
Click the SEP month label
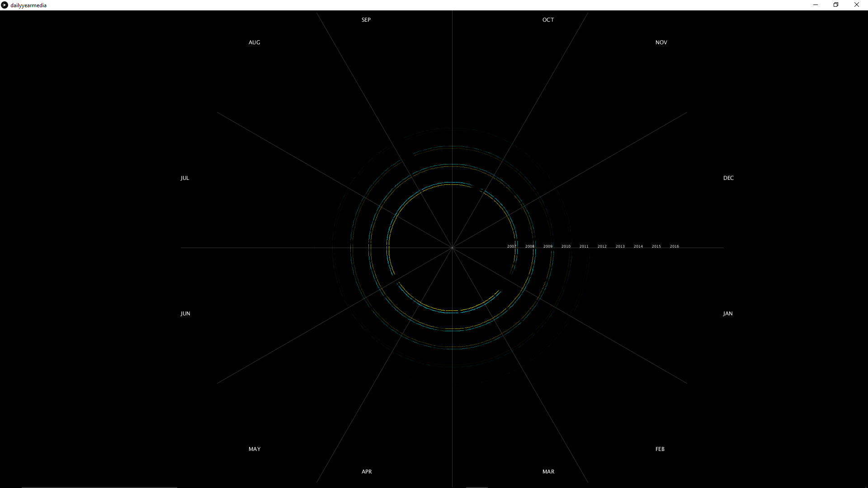click(366, 20)
